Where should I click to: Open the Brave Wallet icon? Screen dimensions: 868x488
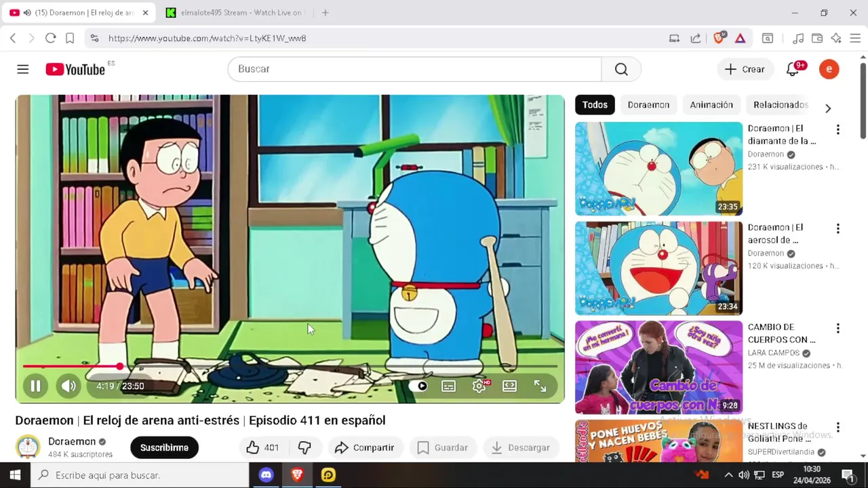(x=817, y=39)
